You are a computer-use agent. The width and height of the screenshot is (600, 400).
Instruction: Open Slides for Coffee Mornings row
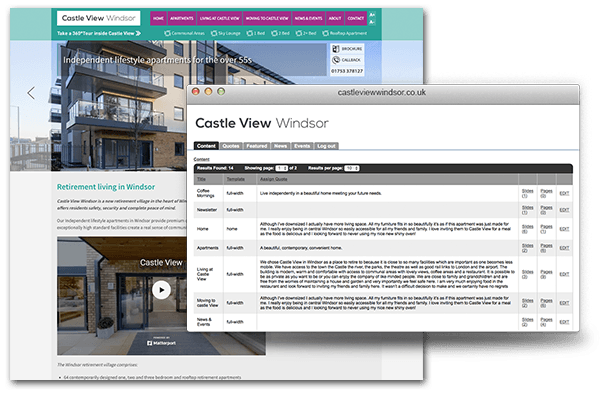[527, 193]
